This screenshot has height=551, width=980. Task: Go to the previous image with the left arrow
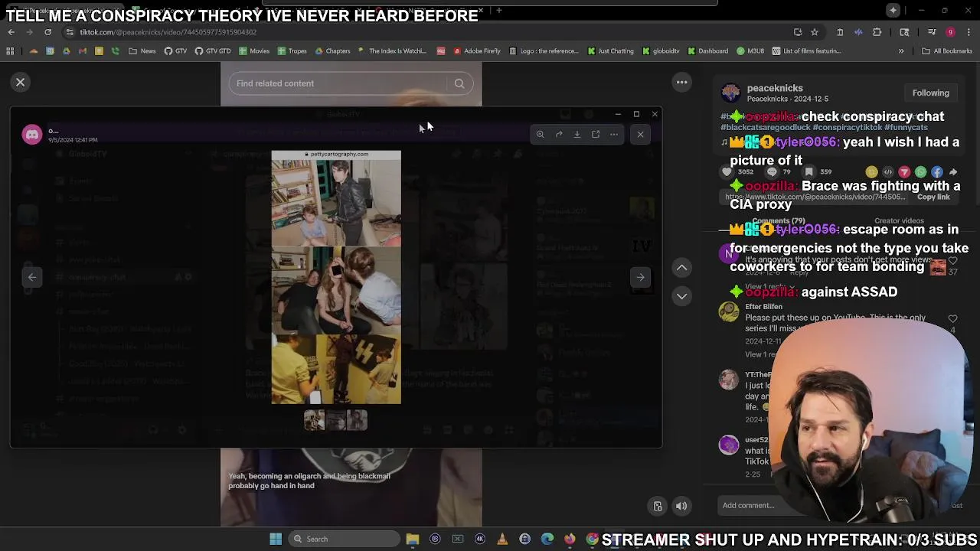(32, 277)
